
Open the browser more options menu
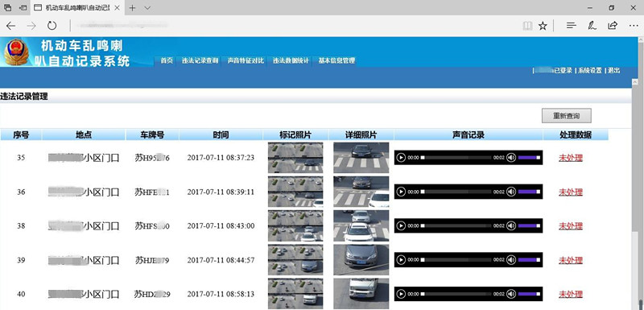click(x=634, y=26)
